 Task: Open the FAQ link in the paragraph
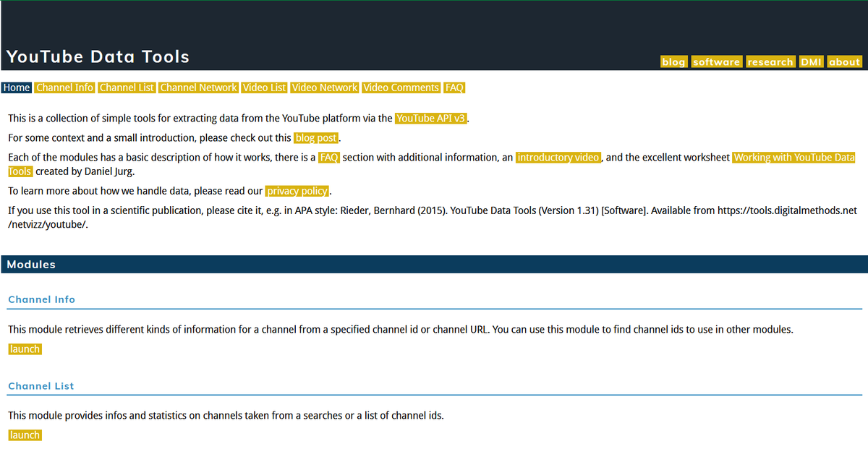click(329, 157)
